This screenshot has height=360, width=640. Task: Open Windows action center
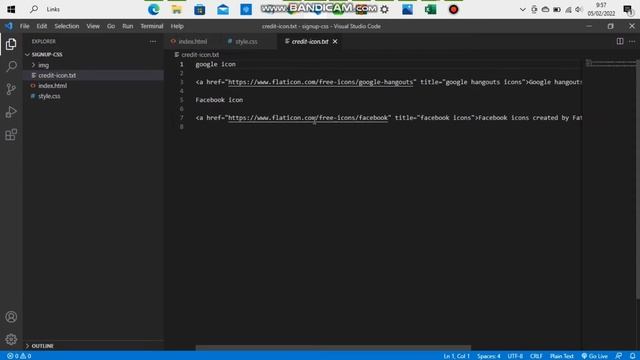628,9
